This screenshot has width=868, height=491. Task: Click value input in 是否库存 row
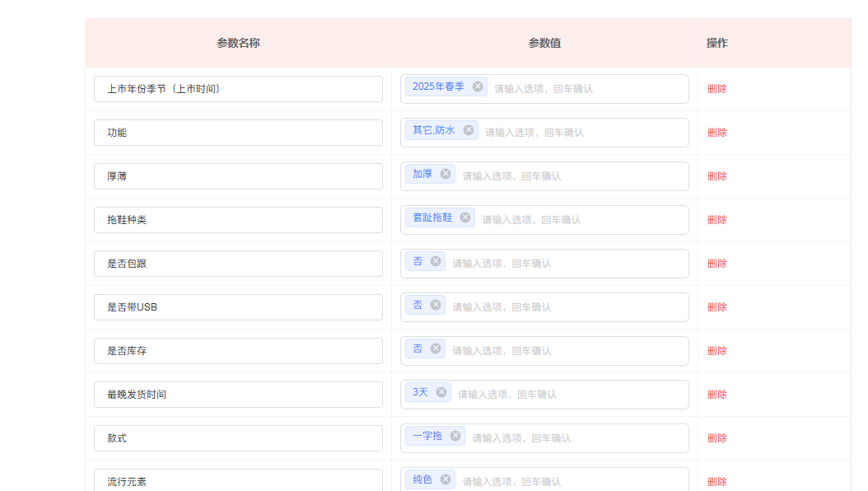coord(560,351)
